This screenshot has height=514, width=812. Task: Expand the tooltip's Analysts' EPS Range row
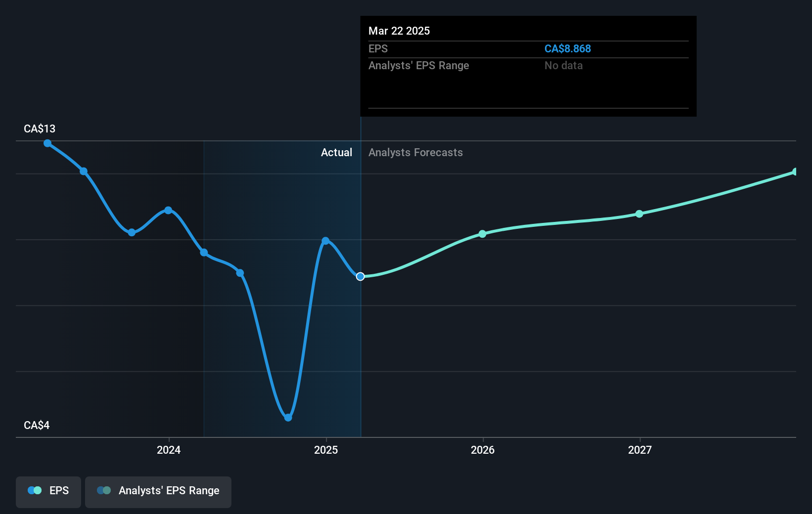click(418, 65)
